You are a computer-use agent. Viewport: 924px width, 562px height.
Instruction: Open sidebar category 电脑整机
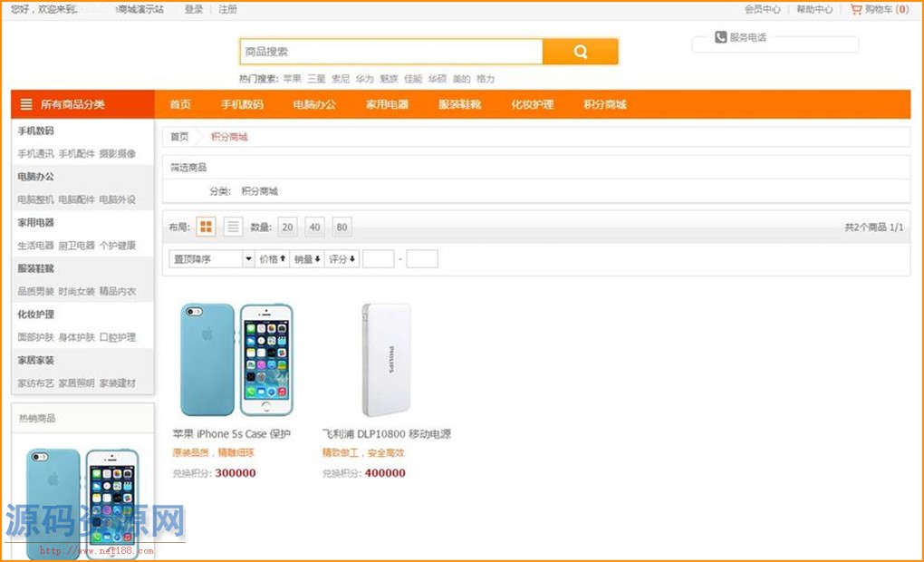(35, 199)
